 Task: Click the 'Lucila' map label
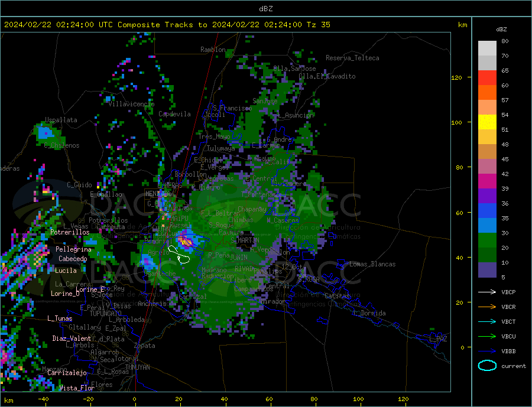(x=66, y=271)
